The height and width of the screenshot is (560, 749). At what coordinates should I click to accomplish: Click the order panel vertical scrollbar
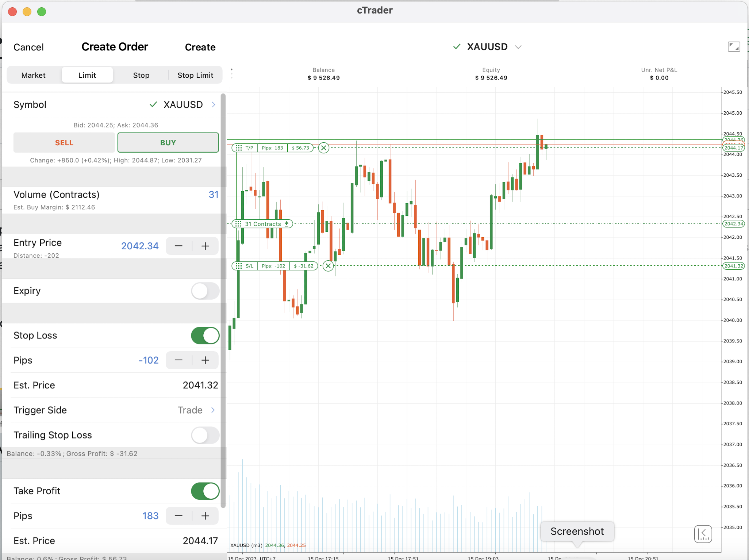coord(223,300)
